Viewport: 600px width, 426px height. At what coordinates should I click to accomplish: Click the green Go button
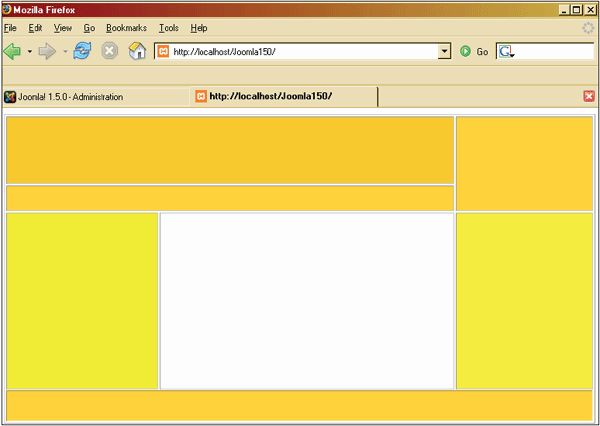[x=474, y=51]
